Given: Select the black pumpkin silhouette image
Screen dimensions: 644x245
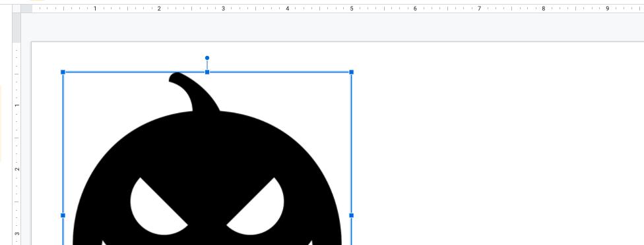Looking at the screenshot, I should [x=207, y=159].
